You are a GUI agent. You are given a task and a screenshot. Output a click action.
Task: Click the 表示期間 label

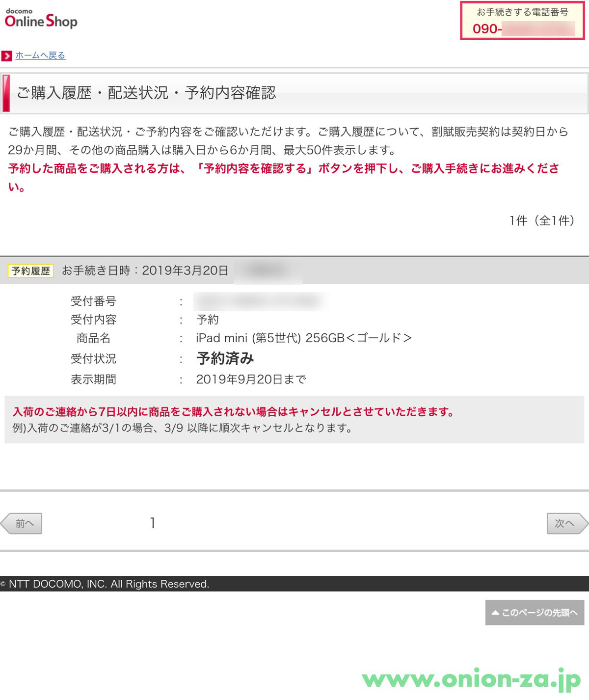click(x=93, y=379)
